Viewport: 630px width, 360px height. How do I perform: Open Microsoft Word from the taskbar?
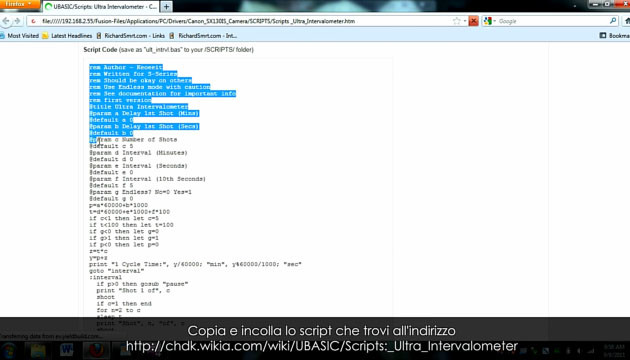[67, 350]
